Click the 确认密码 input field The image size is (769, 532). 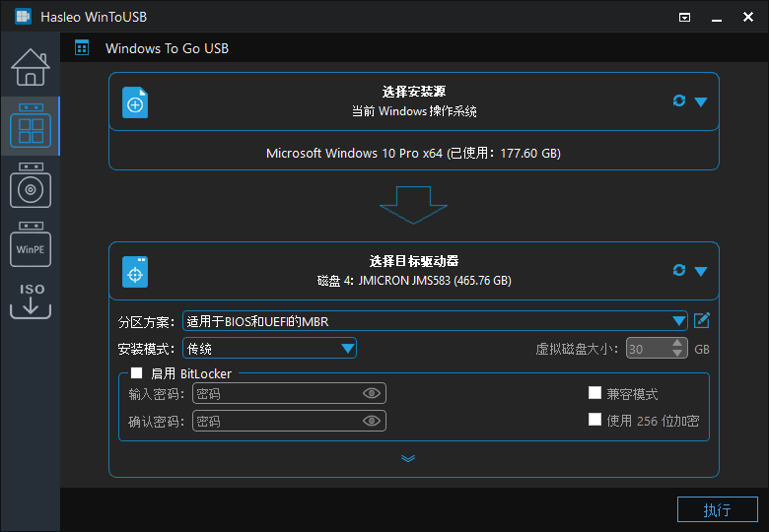(x=289, y=421)
